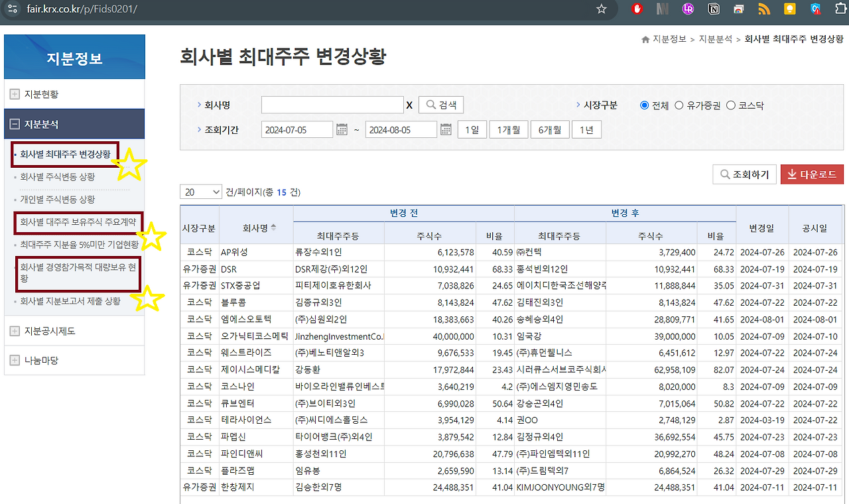Open 회사별 주식변동 상황 menu item

click(57, 177)
